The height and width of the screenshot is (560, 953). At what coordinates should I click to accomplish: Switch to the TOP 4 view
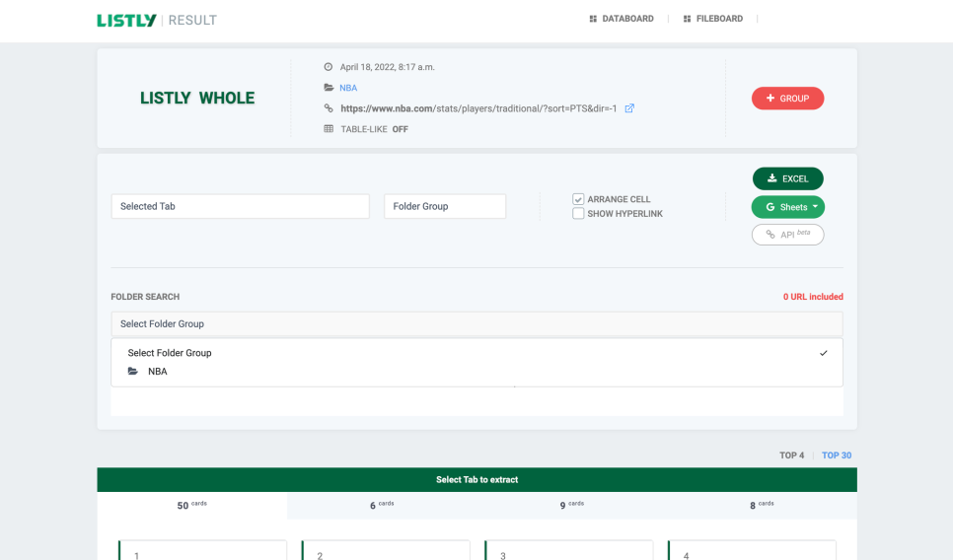pos(792,455)
